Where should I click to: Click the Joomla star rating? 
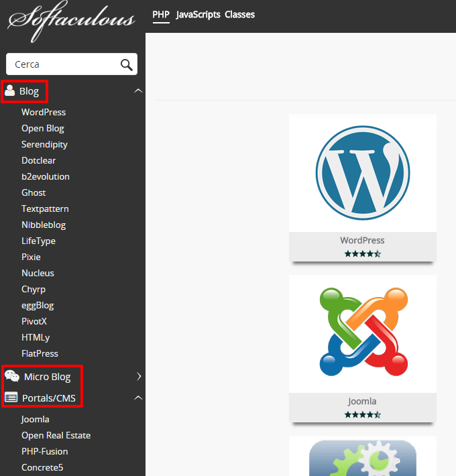363,415
